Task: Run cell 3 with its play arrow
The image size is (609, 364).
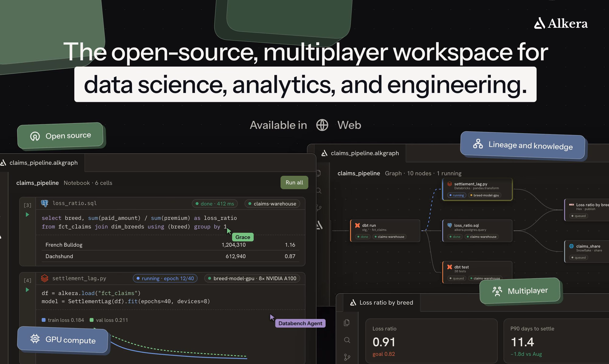Action: click(x=27, y=215)
